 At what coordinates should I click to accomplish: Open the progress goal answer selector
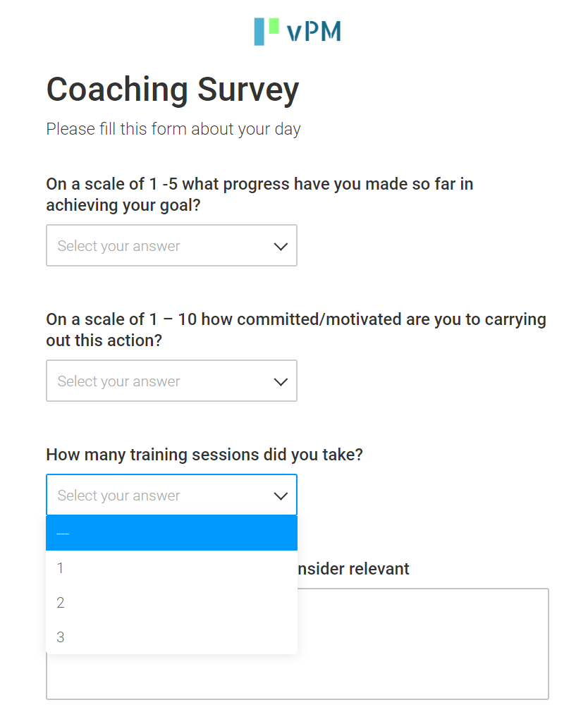[x=171, y=245]
